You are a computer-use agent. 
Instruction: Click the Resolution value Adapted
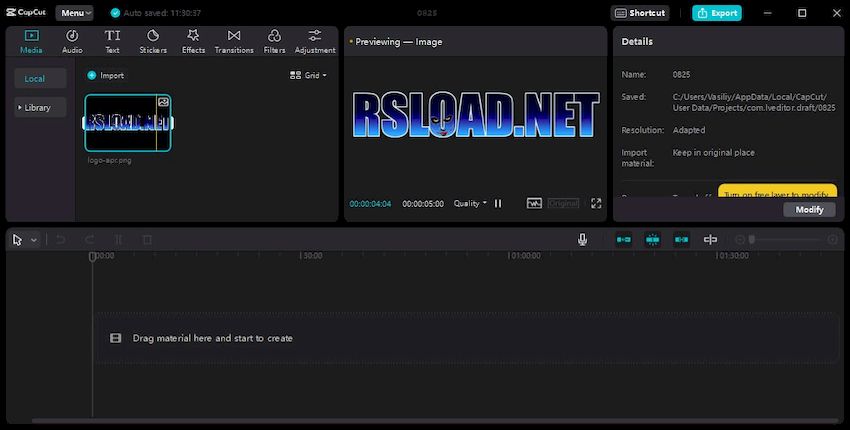tap(689, 130)
